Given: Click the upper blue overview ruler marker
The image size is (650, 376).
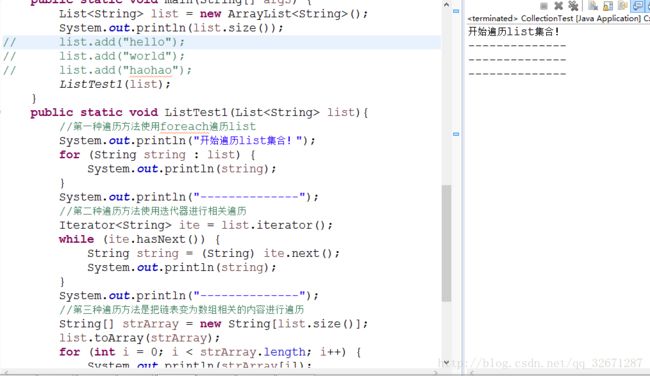Looking at the screenshot, I should click(456, 11).
